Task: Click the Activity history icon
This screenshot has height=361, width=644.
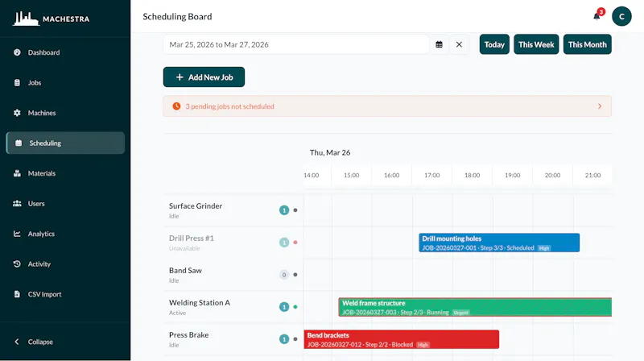Action: [x=17, y=263]
